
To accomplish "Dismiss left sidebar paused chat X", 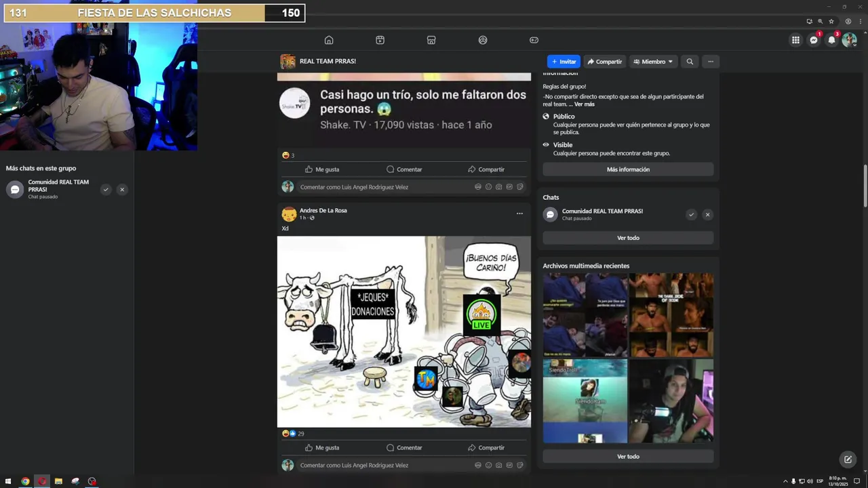I will point(122,190).
